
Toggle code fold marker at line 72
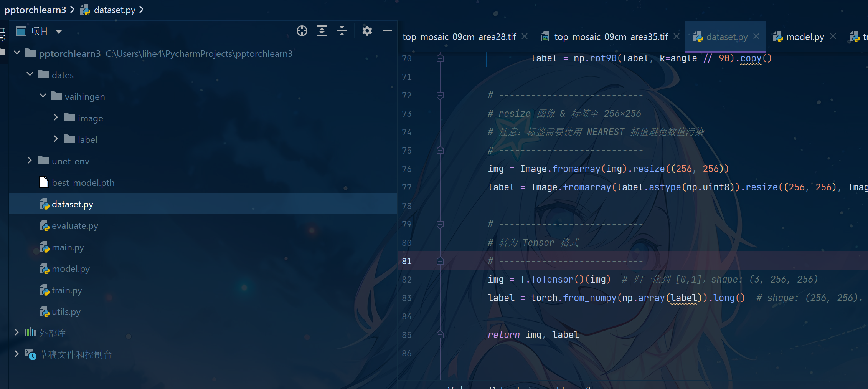click(x=440, y=95)
